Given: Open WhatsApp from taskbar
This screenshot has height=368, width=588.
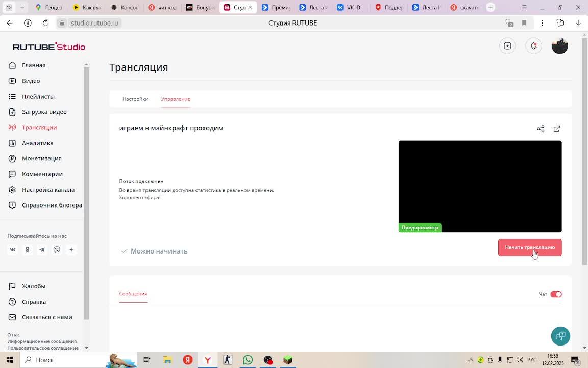Looking at the screenshot, I should click(248, 360).
